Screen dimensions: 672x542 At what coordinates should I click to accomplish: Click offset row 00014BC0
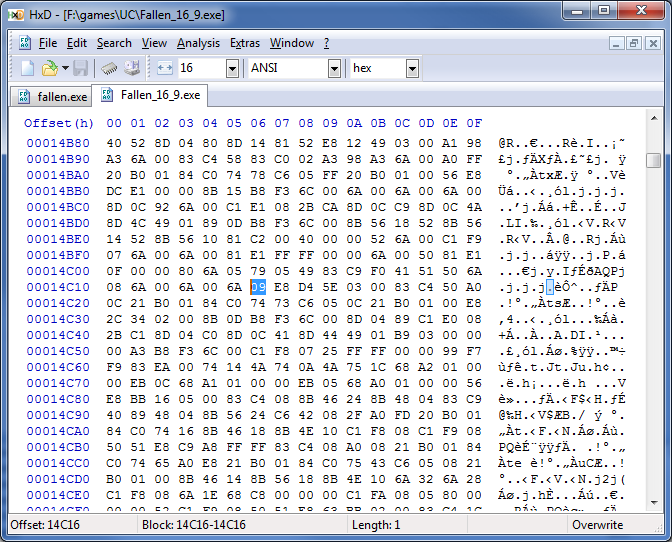click(x=58, y=207)
